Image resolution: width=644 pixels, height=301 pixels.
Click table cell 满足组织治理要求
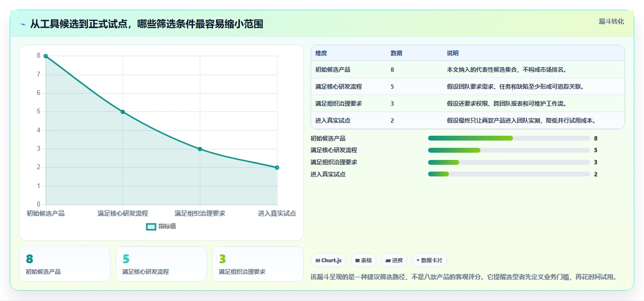[339, 104]
